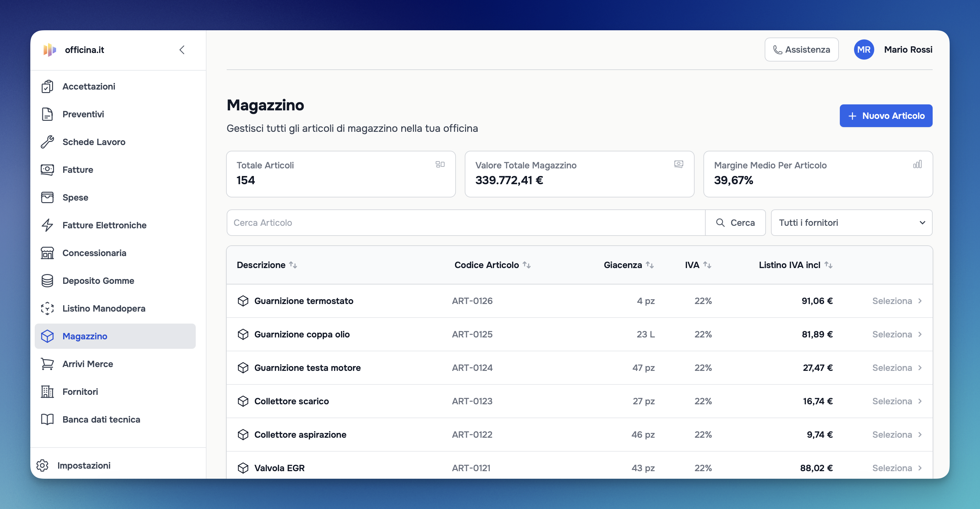Image resolution: width=980 pixels, height=509 pixels.
Task: Click the Arrivi Merce cart icon
Action: (47, 364)
